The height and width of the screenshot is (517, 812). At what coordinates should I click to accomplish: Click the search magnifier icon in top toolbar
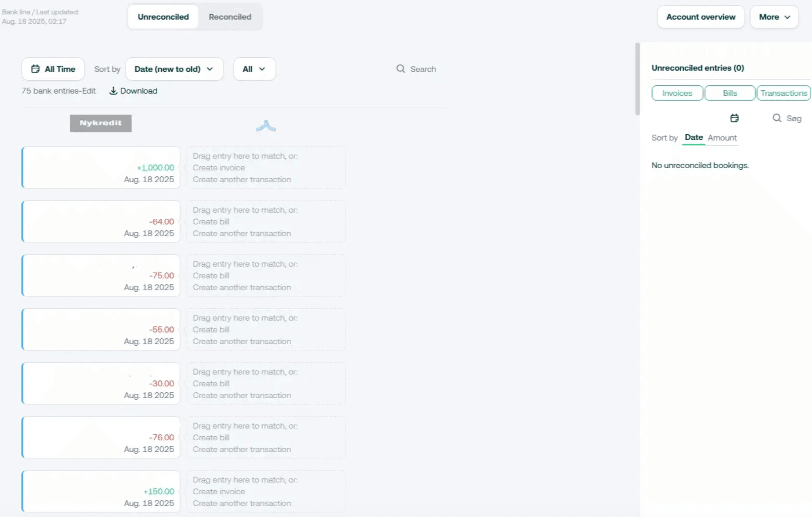click(401, 69)
